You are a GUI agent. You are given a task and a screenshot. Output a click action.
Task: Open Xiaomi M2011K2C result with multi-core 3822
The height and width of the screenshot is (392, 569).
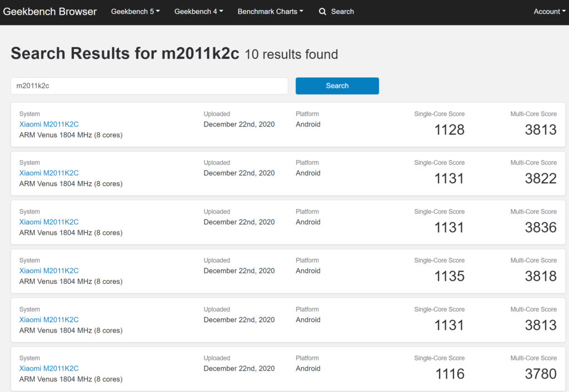49,173
